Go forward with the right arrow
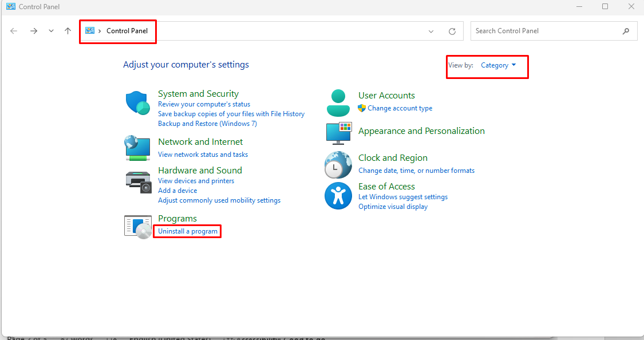 [x=34, y=31]
